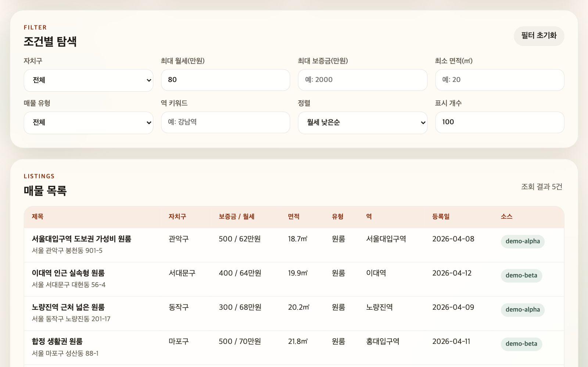Image resolution: width=588 pixels, height=367 pixels.
Task: Click the 최대 월세 input with 80
Action: 226,80
